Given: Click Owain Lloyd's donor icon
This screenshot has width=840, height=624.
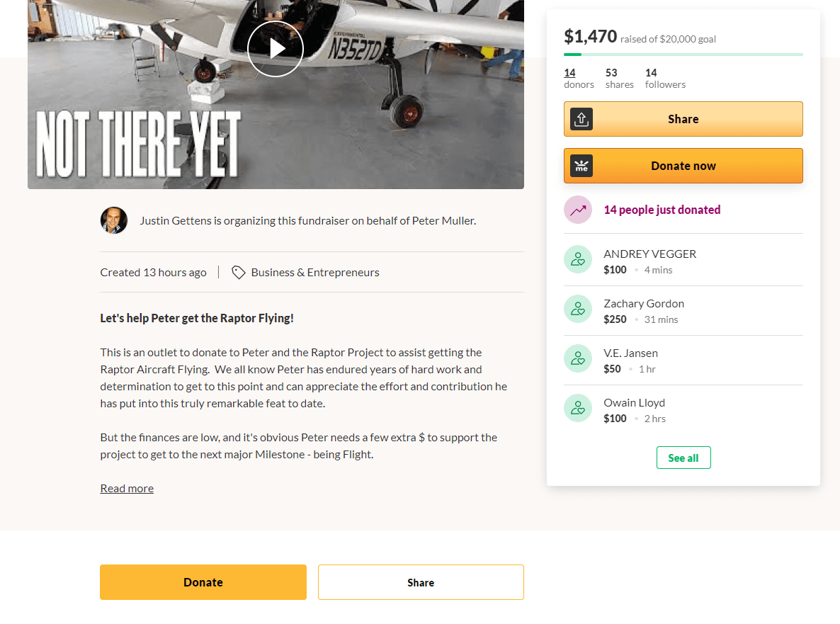Looking at the screenshot, I should (x=578, y=408).
